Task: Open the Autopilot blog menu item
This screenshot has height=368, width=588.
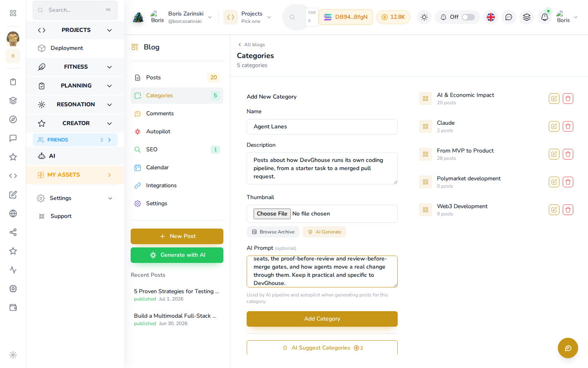Action: click(x=177, y=132)
